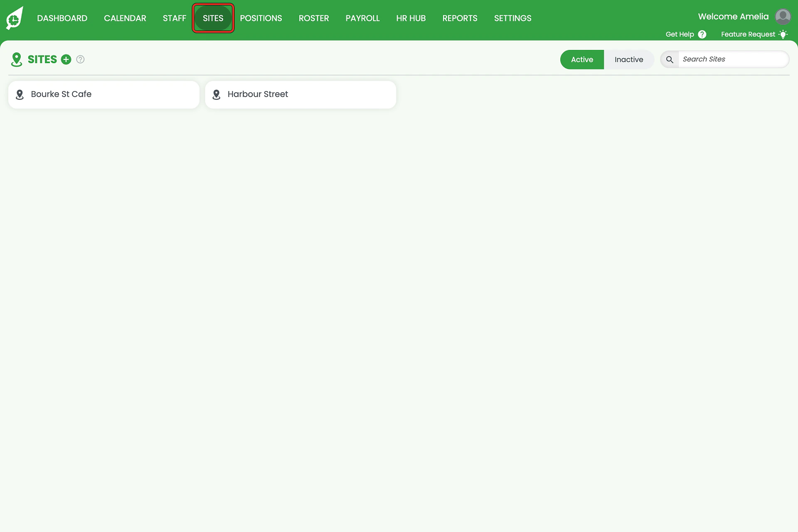Focus the Search Sites input field
The width and height of the screenshot is (798, 532).
pyautogui.click(x=734, y=59)
